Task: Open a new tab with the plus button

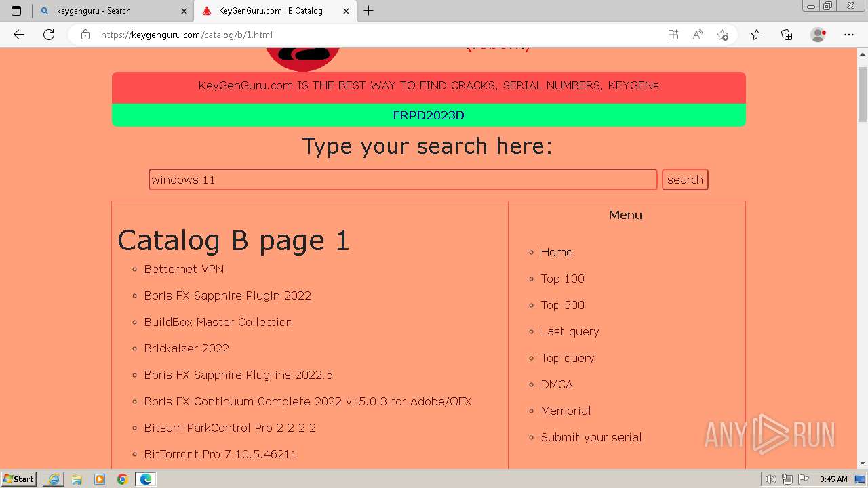Action: tap(368, 11)
